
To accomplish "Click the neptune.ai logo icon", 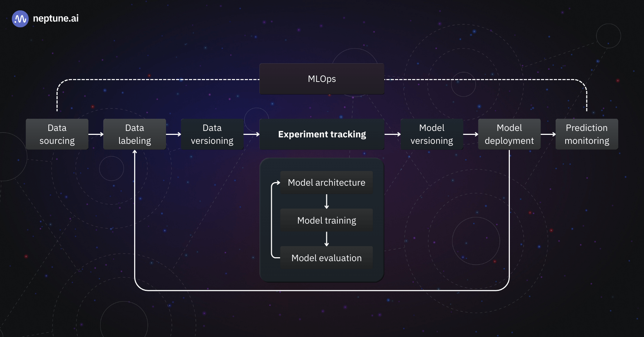I will coord(20,19).
